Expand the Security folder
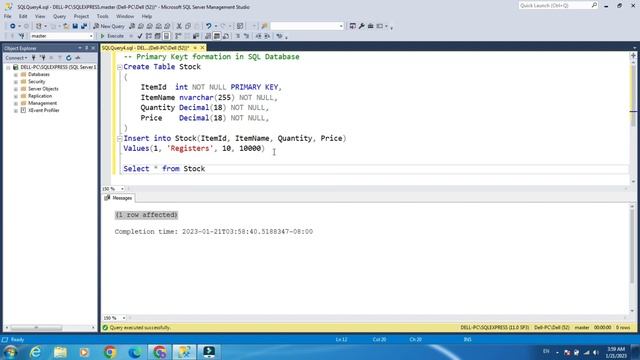 click(x=16, y=82)
